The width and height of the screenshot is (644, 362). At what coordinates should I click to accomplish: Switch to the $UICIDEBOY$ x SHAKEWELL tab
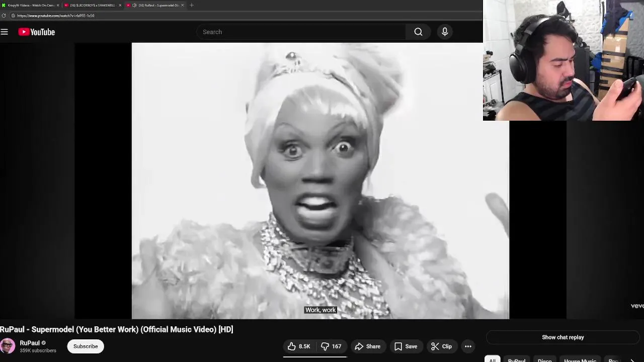(93, 5)
